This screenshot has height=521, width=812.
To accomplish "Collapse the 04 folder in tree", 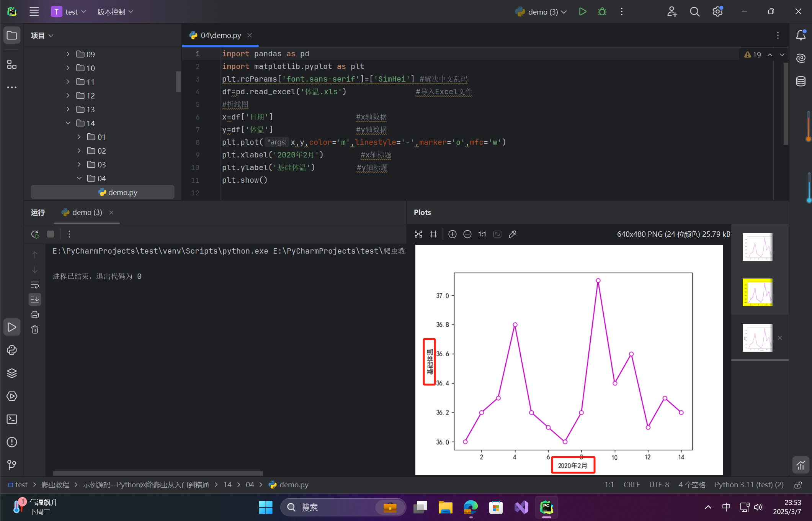I will pos(79,178).
